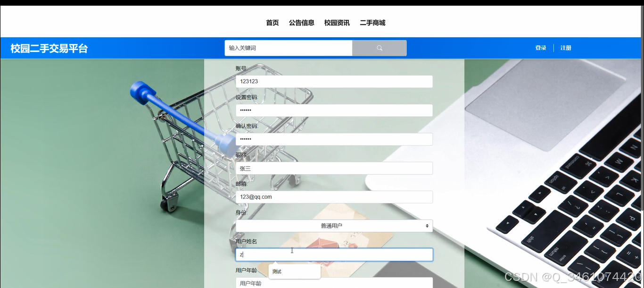Open the 身份 dropdown showing 普通用户
The height and width of the screenshot is (288, 644).
[334, 226]
